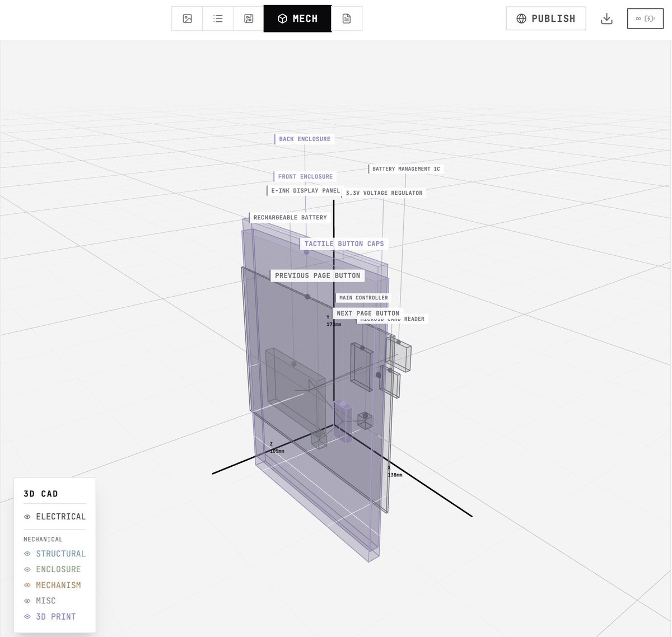
Task: Open the list view tab
Action: [x=218, y=18]
